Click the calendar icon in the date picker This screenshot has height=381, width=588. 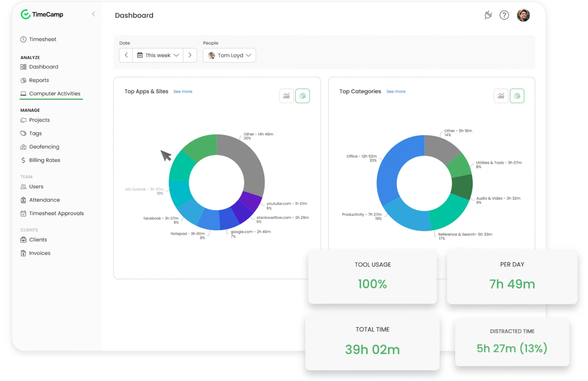140,55
